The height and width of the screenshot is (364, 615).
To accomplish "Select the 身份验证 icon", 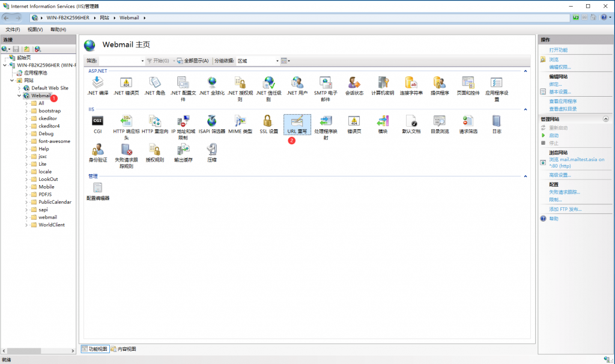I will [x=98, y=153].
